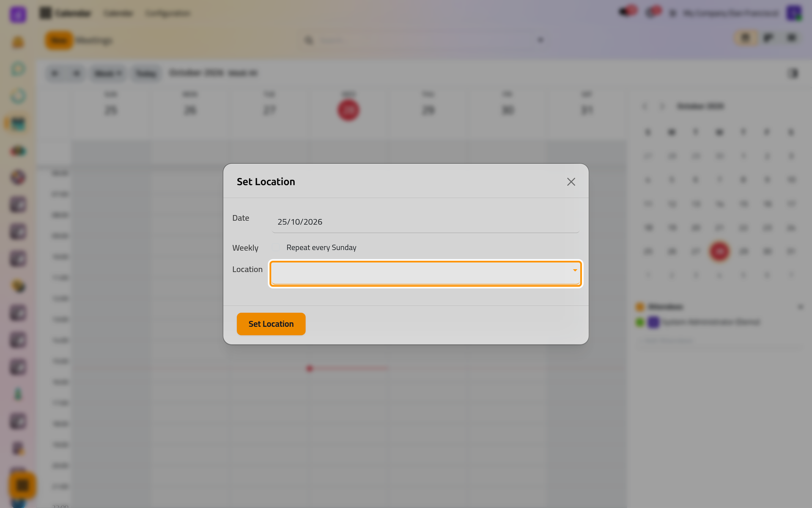Image resolution: width=812 pixels, height=508 pixels.
Task: Click the Date field showing 25/10/2026
Action: (x=425, y=222)
